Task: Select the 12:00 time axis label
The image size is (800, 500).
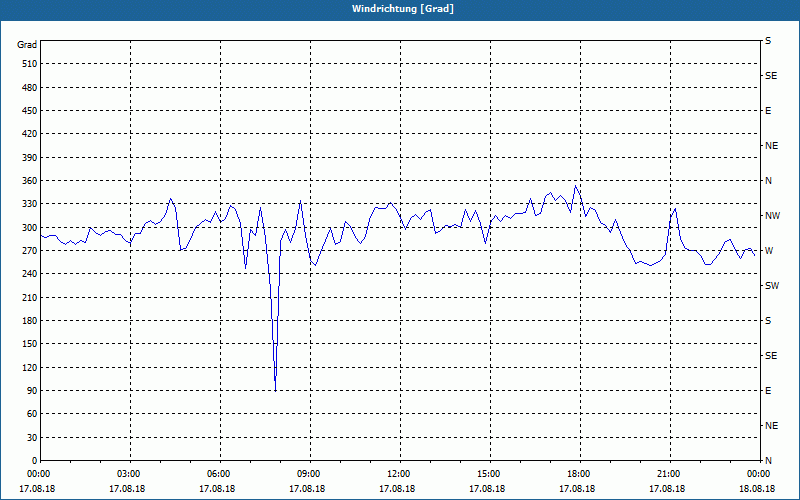Action: pos(397,474)
